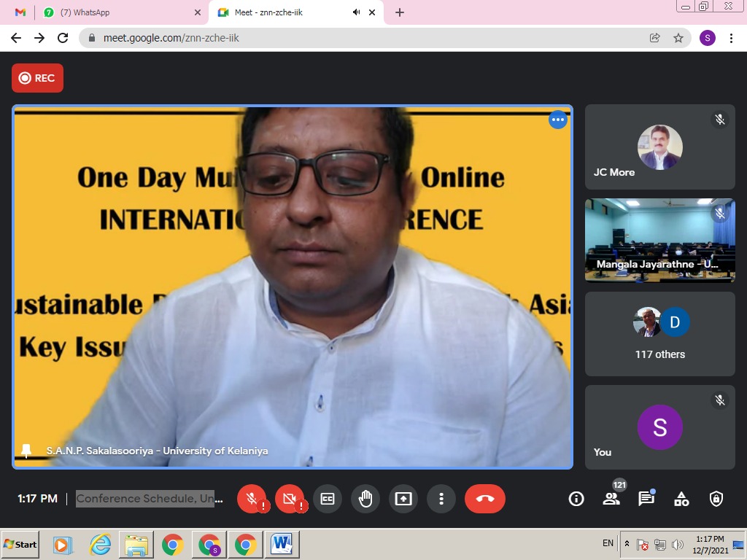This screenshot has height=560, width=747.
Task: Click the Present now screen share icon
Action: click(403, 499)
